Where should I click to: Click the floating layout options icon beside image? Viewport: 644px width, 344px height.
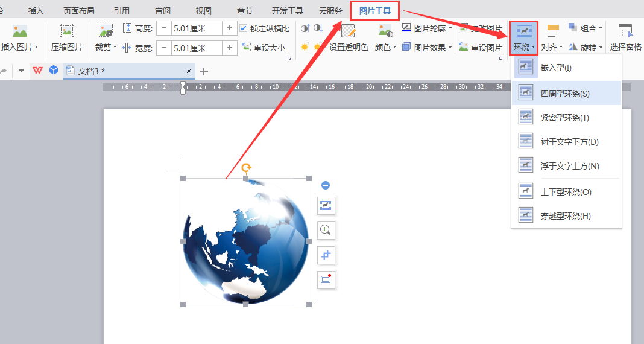point(326,206)
